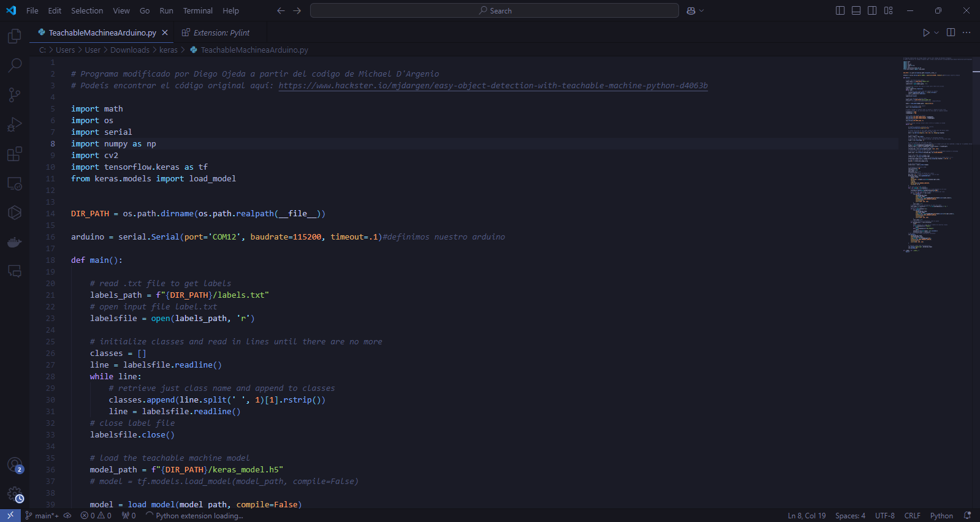Click Ln 8, Col 19 cursor position
980x522 pixels.
coord(807,515)
